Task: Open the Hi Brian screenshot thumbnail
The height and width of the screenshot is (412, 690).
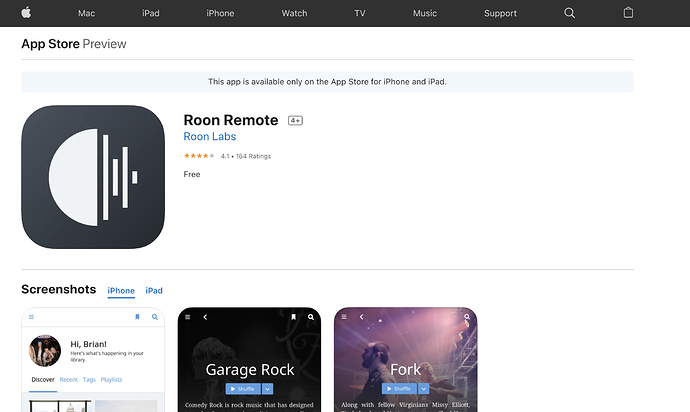Action: pyautogui.click(x=93, y=360)
